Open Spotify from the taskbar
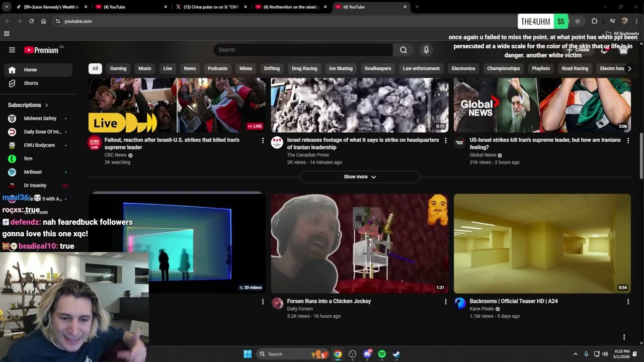Viewport: 644px width, 362px height. click(x=382, y=354)
